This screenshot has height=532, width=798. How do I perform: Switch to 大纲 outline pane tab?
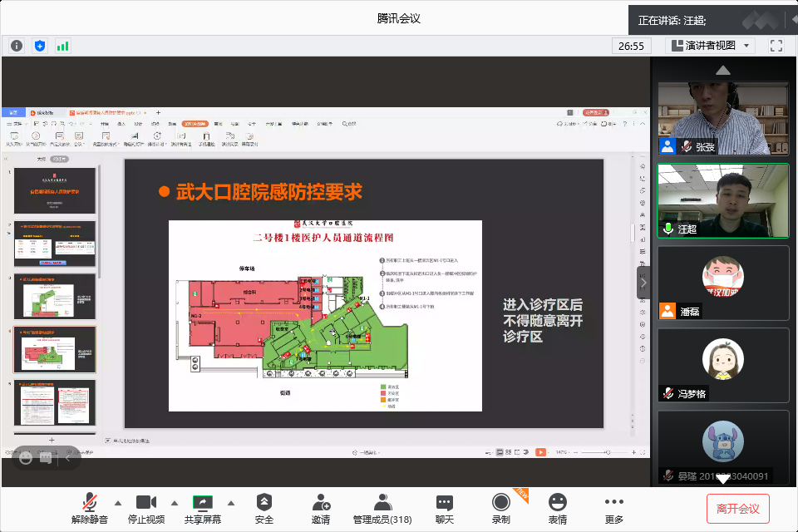(x=42, y=160)
